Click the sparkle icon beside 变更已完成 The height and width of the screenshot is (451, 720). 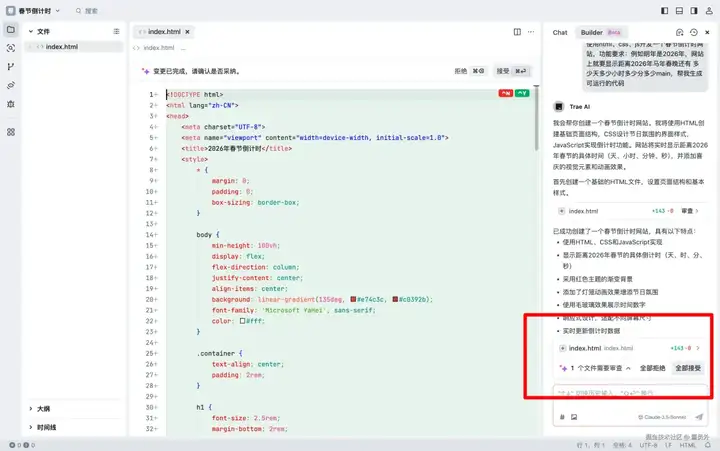(x=146, y=71)
